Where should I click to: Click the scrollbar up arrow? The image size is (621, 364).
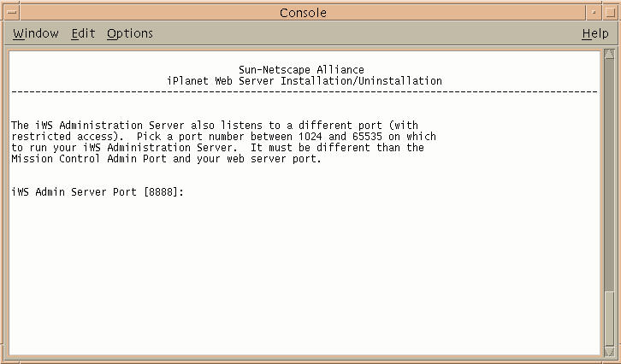610,54
